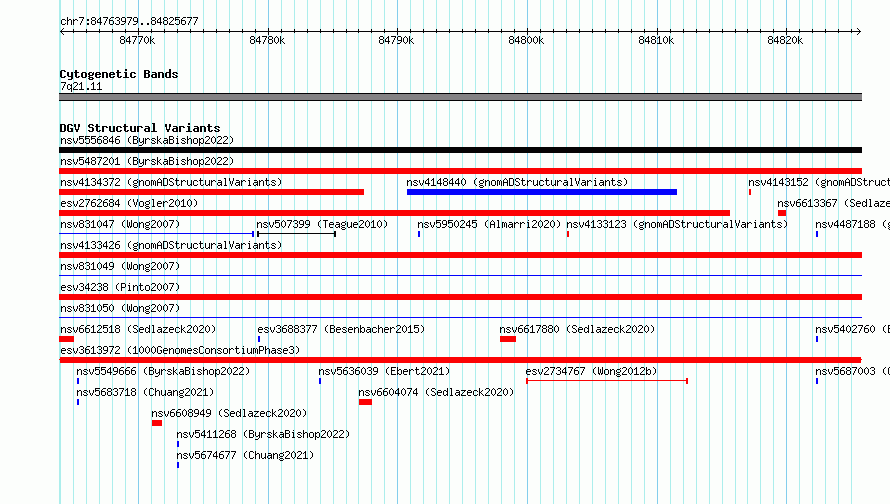The width and height of the screenshot is (890, 504).
Task: Click the nsv5402760 variant label
Action: pos(852,329)
